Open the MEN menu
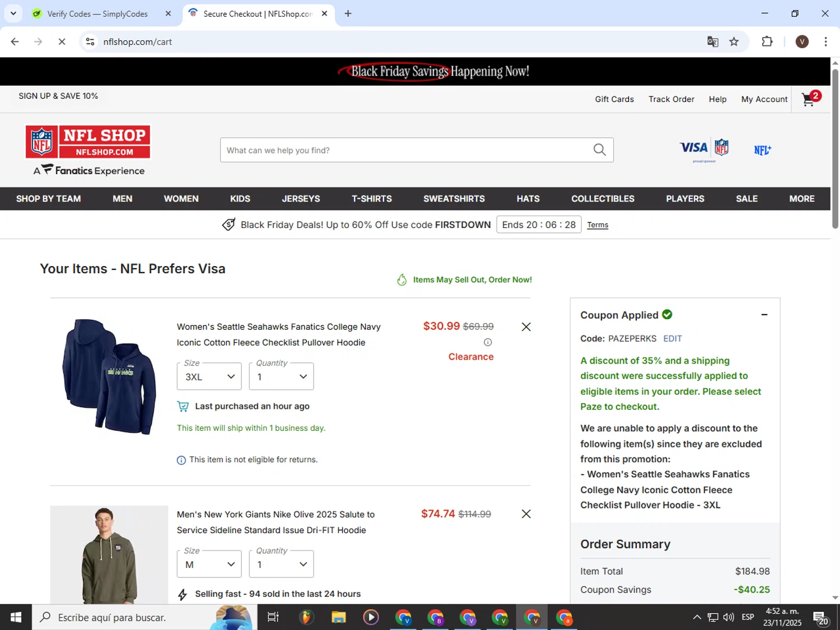840x630 pixels. pyautogui.click(x=123, y=199)
